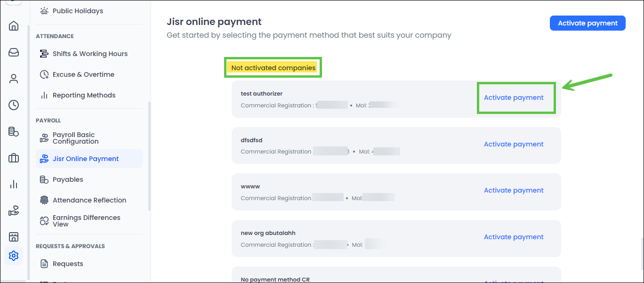Open Attendance Reflection page

tap(89, 200)
